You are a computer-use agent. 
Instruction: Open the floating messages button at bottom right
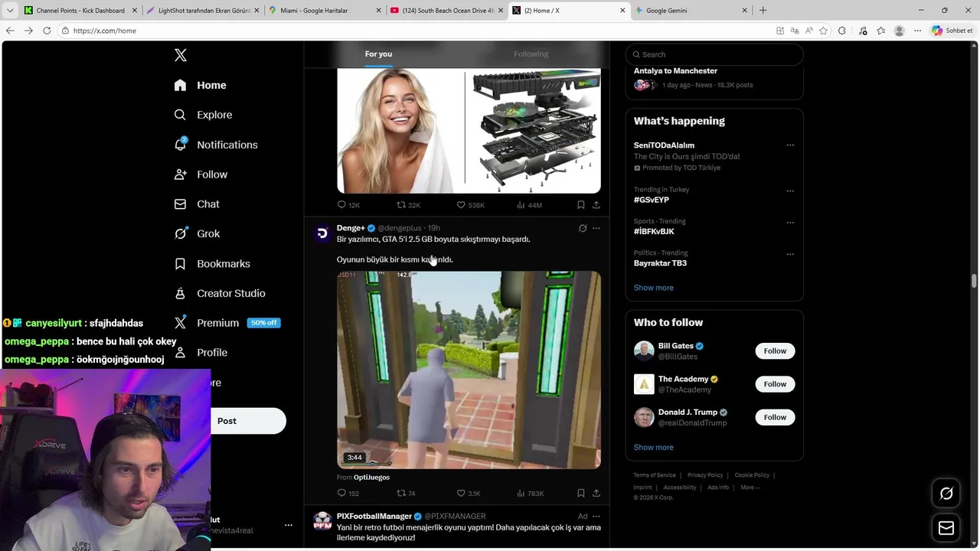(946, 528)
